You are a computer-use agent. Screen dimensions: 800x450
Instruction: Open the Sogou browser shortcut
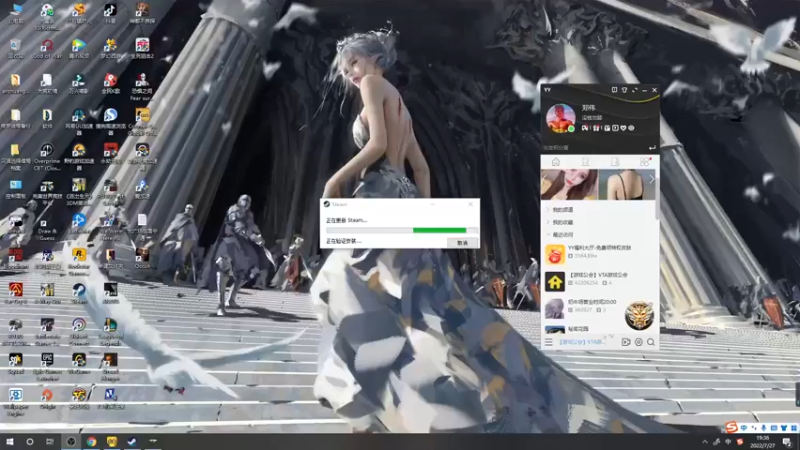tap(110, 120)
